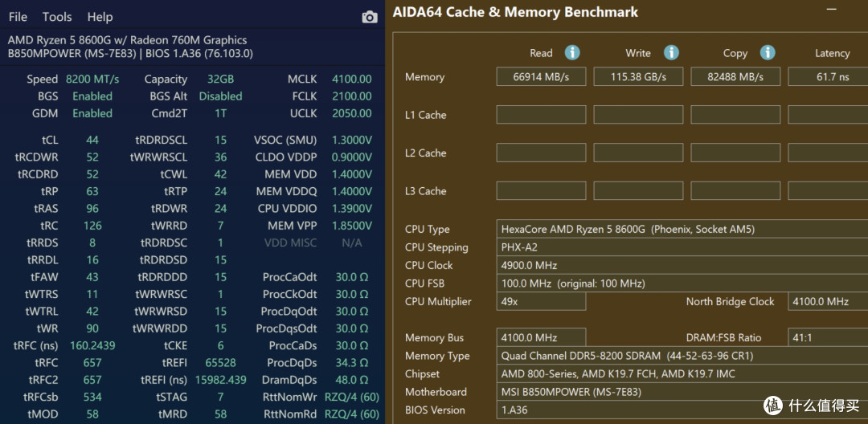This screenshot has height=424, width=868.
Task: Click the tFAW value 43
Action: [x=92, y=277]
